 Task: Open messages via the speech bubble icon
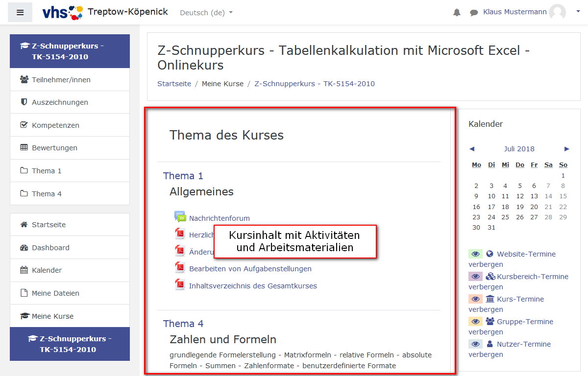pyautogui.click(x=474, y=13)
